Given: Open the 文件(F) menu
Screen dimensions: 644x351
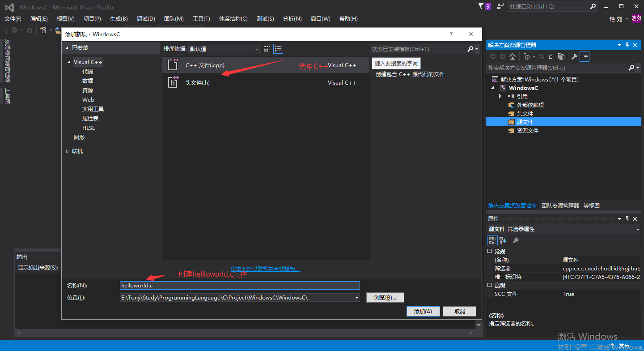Looking at the screenshot, I should click(13, 19).
